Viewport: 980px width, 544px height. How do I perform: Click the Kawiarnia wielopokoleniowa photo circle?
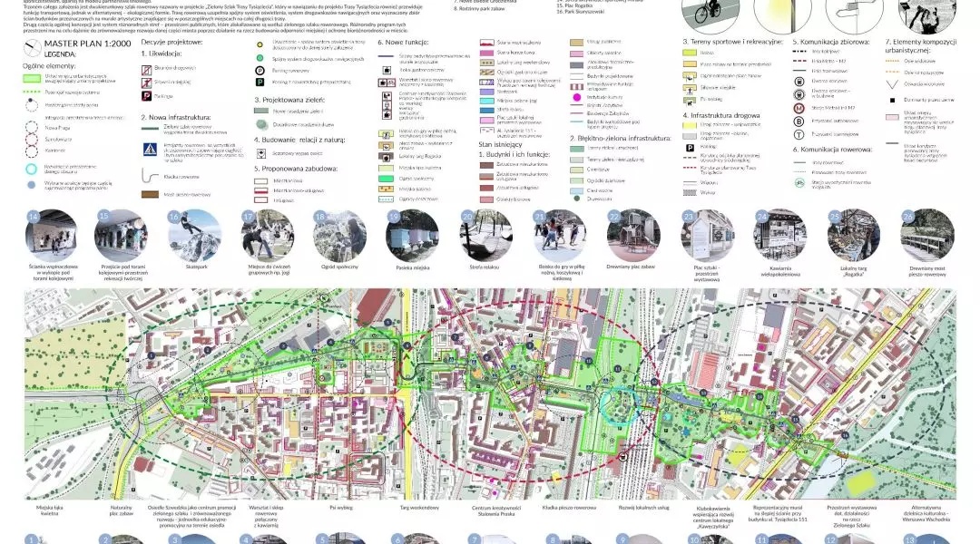coord(780,236)
